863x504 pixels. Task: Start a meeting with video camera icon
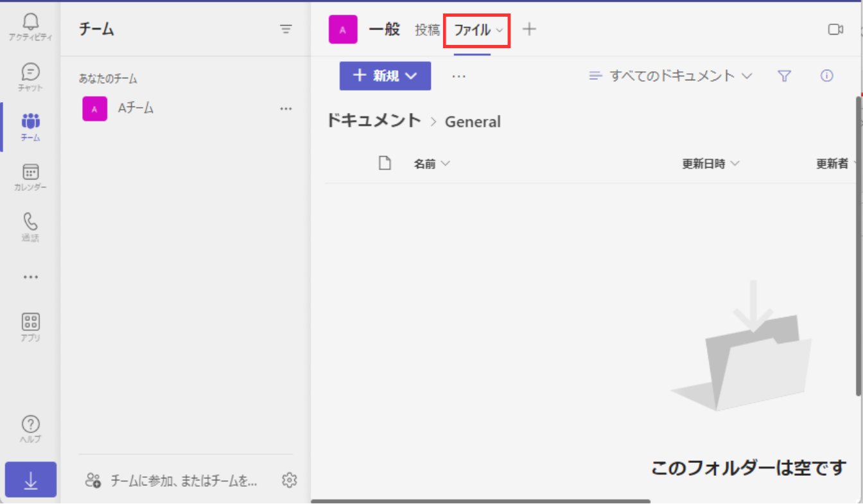835,30
